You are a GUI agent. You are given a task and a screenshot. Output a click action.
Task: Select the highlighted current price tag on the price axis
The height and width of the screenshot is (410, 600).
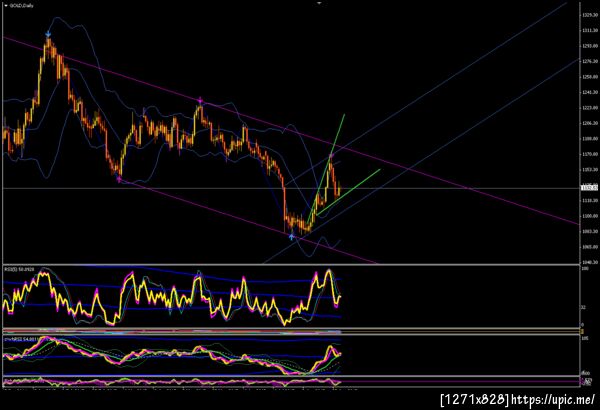(x=589, y=188)
